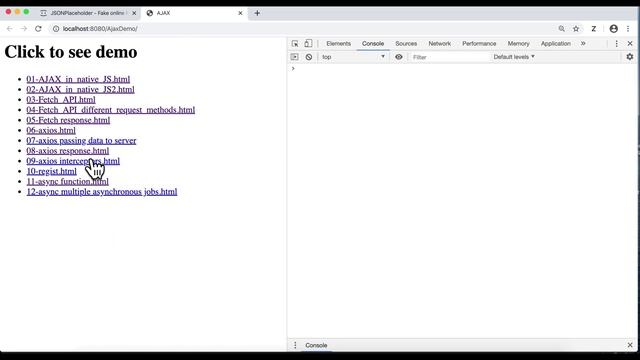Open 12-async multiple asynchronous jobs.html link
This screenshot has width=640, height=360.
click(102, 191)
